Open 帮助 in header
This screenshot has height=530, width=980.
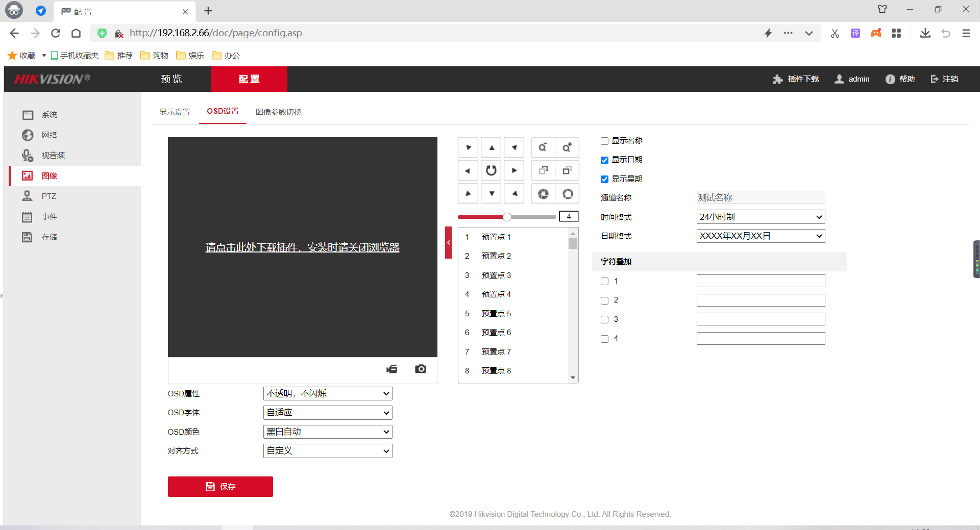(x=900, y=79)
